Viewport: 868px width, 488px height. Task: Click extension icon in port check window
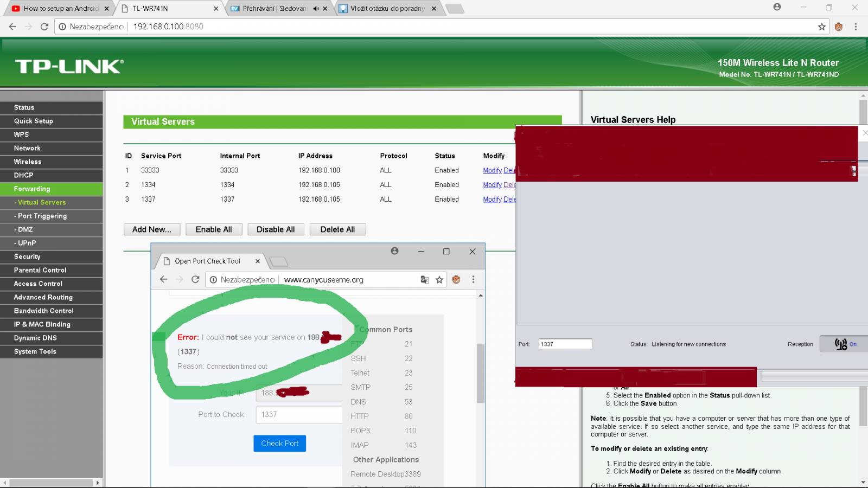tap(456, 280)
